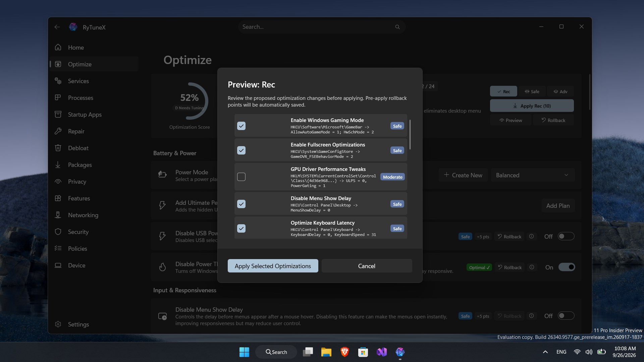This screenshot has height=362, width=644.
Task: Click the Policies list icon
Action: 58,248
